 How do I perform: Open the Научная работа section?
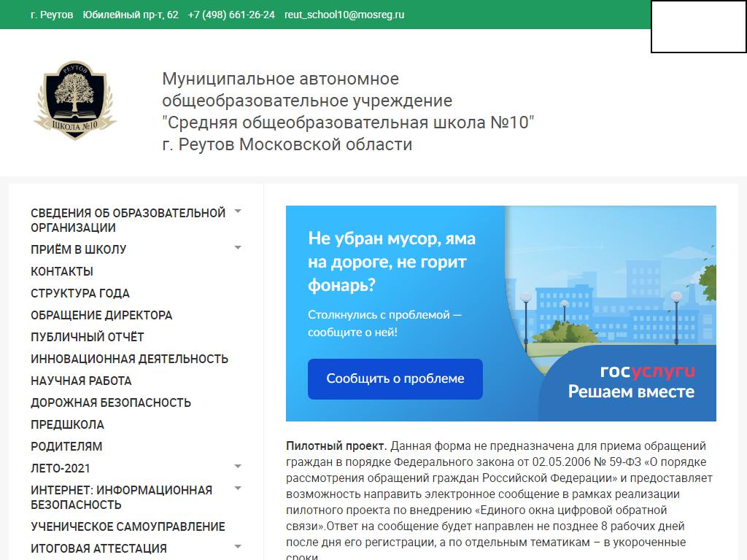point(81,381)
